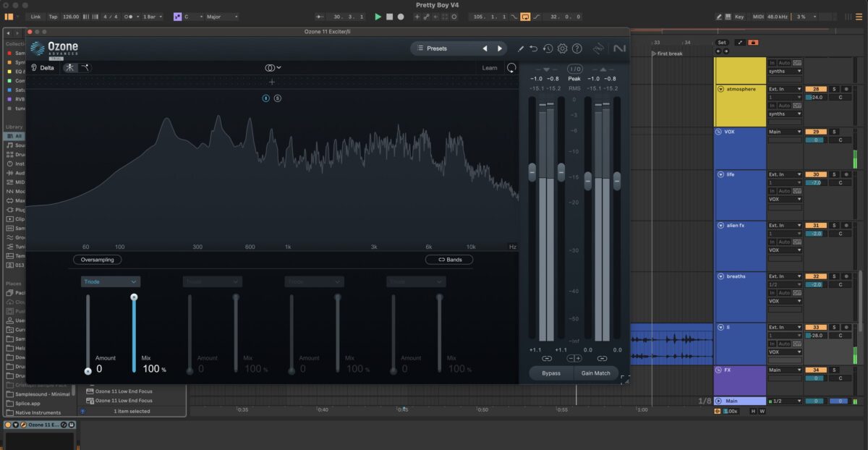The image size is (868, 450).
Task: Click the Arrangement Record button
Action: pos(401,17)
